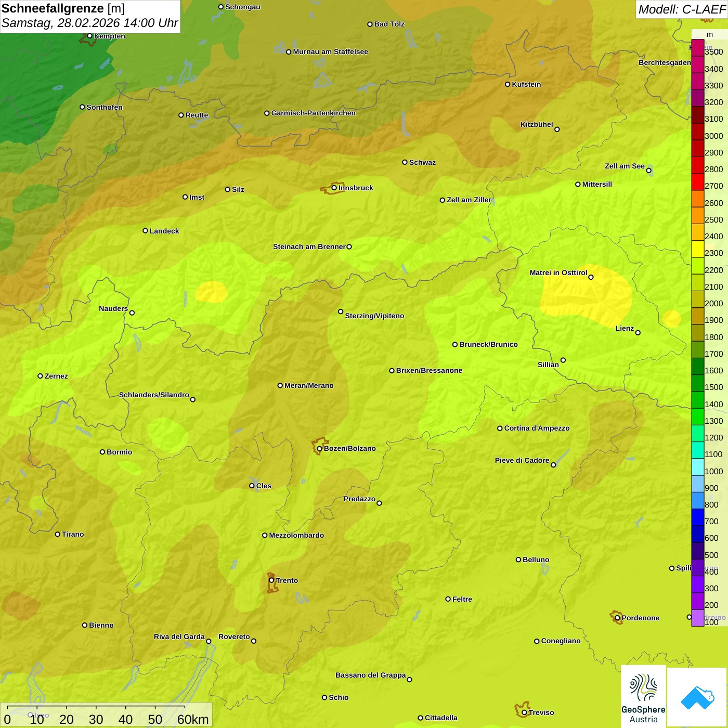The height and width of the screenshot is (728, 728).
Task: Click the 60km scale bar label
Action: coord(193,719)
